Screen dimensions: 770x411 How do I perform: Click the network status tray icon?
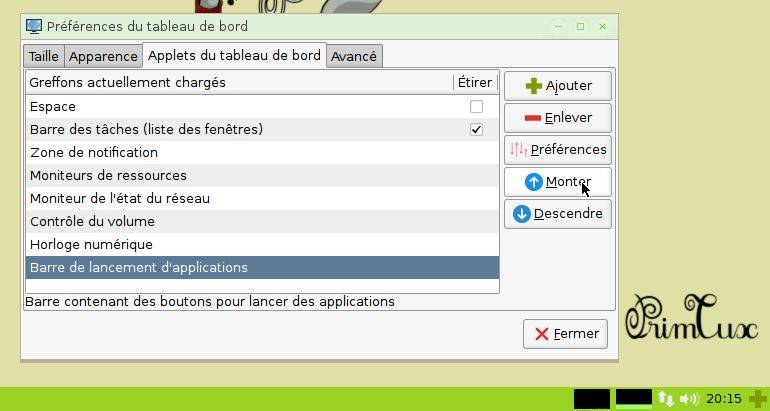click(665, 398)
